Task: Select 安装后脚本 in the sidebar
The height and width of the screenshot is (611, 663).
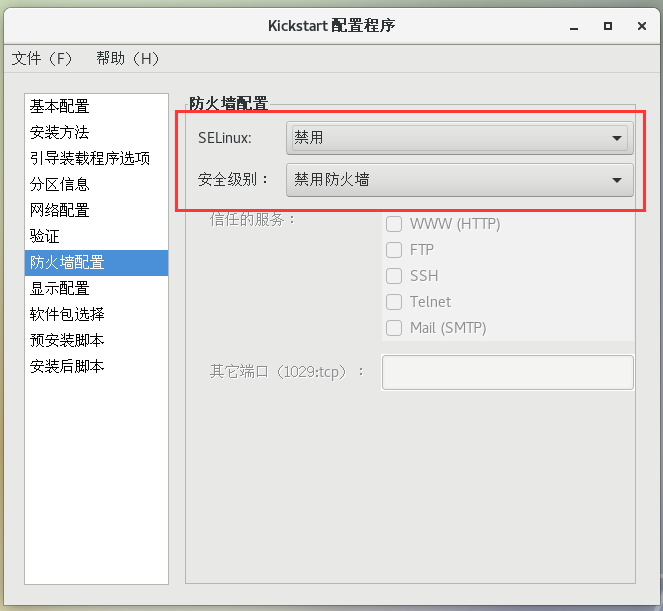Action: [96, 366]
